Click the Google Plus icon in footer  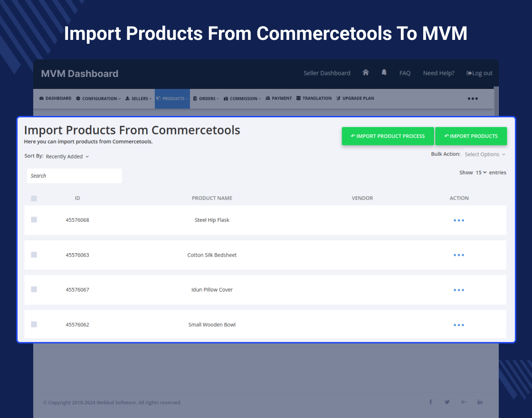tap(464, 402)
